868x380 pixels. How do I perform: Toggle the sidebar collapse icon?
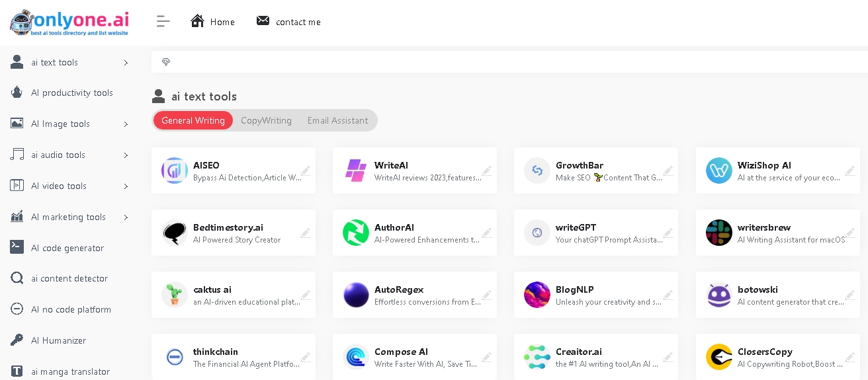[x=163, y=22]
